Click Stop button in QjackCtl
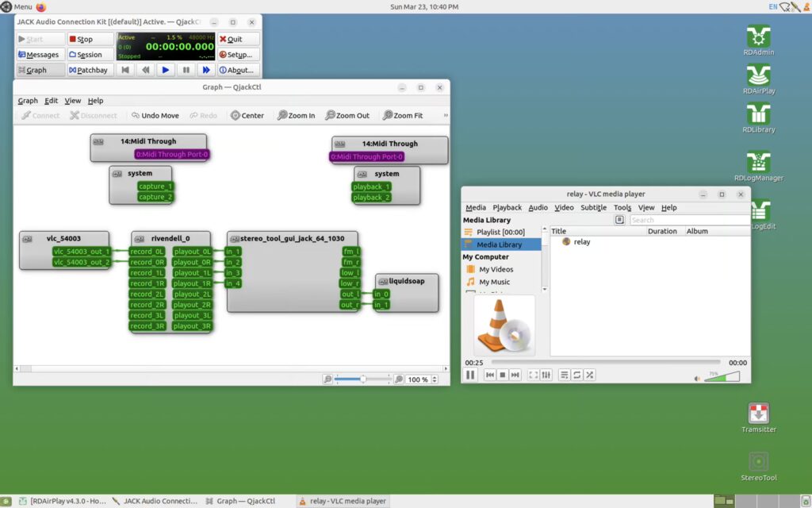The width and height of the screenshot is (812, 508). tap(90, 39)
